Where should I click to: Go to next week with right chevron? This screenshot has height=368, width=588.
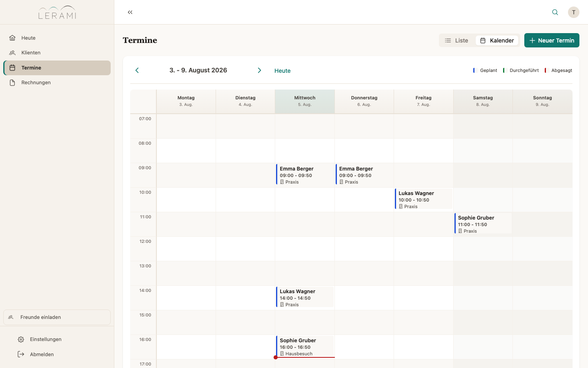point(259,70)
